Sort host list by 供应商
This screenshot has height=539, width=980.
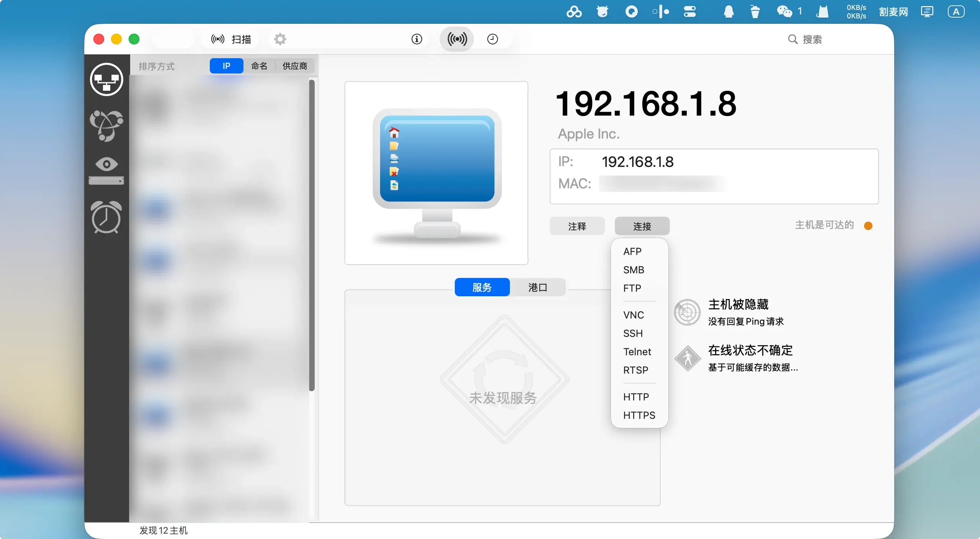[295, 66]
